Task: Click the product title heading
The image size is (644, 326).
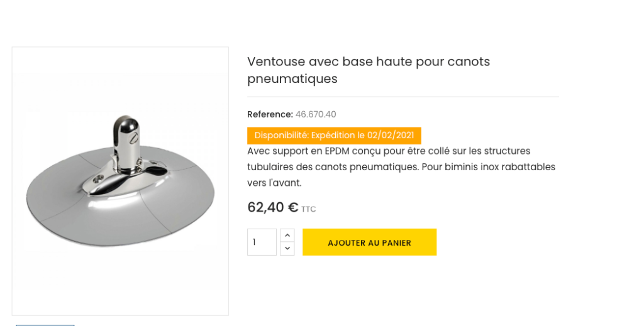Action: tap(368, 70)
